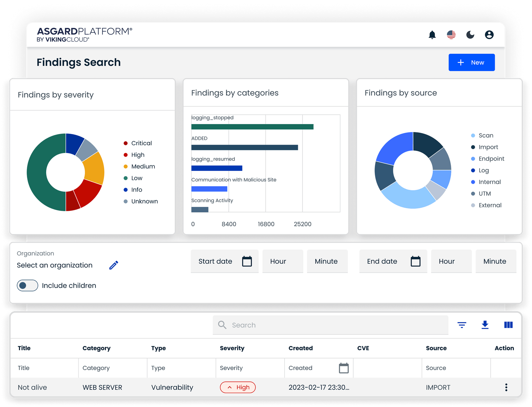532x407 pixels.
Task: Sort results by the Severity column header
Action: click(x=232, y=348)
